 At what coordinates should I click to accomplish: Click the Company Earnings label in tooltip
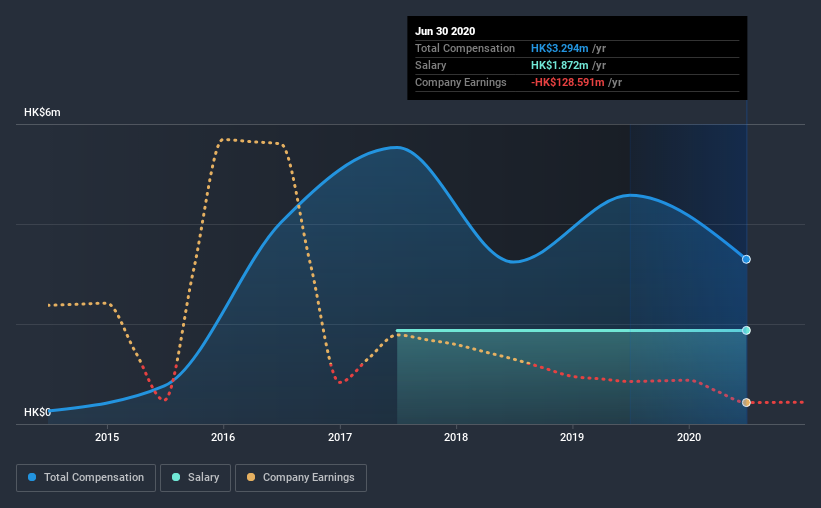461,82
